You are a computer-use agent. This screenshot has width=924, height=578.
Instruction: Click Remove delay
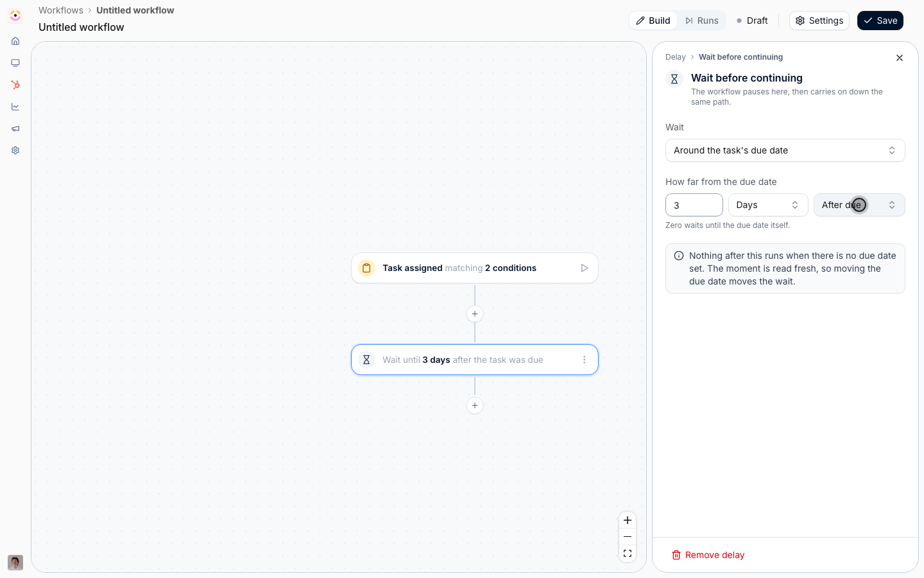(708, 555)
